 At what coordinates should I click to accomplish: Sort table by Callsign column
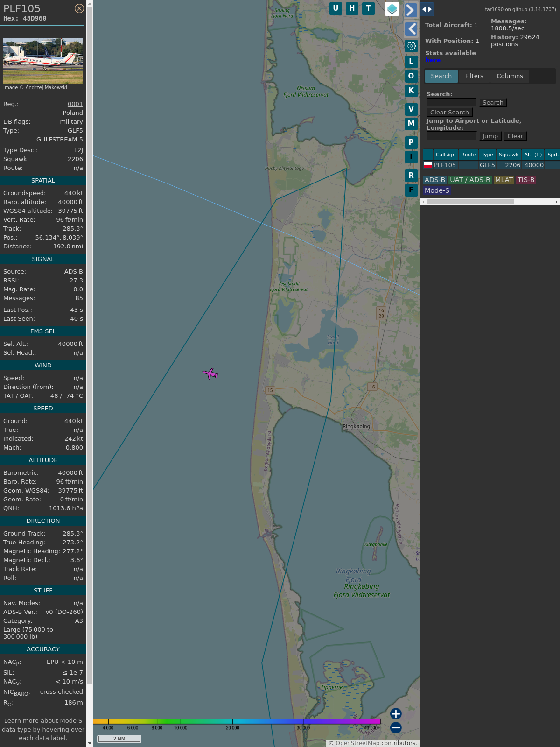tap(445, 155)
